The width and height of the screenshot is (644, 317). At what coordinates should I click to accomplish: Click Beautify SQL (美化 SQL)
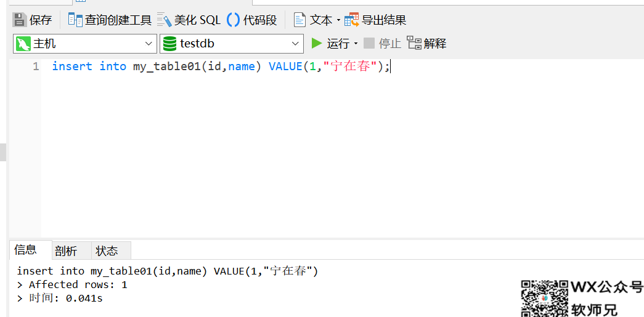pyautogui.click(x=189, y=20)
